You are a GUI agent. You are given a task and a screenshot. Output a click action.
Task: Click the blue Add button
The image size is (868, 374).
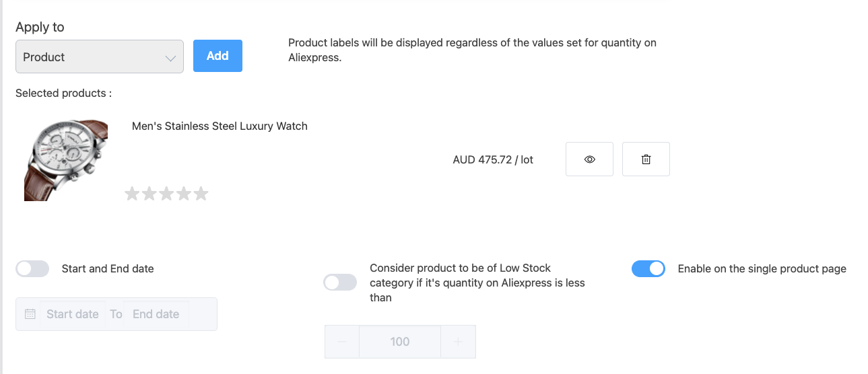pos(218,56)
